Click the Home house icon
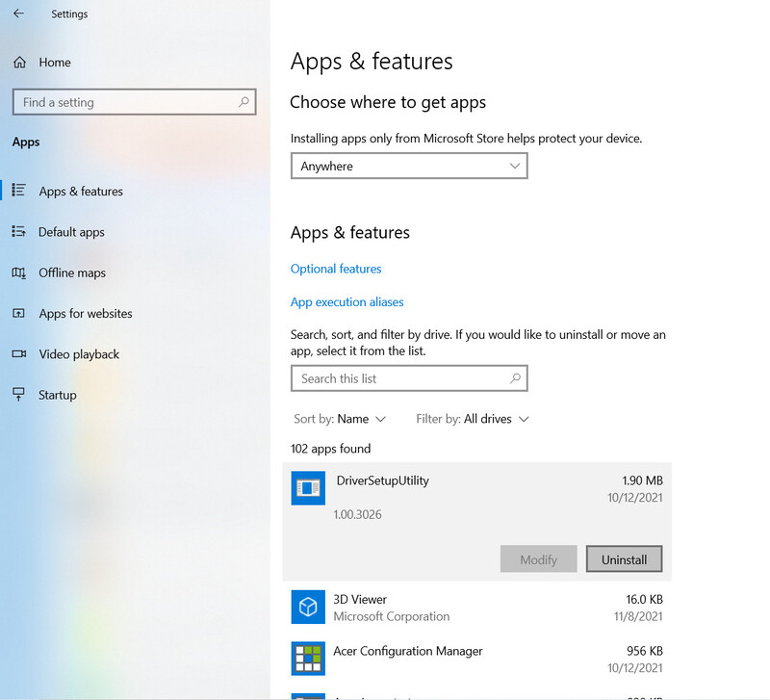 (19, 63)
